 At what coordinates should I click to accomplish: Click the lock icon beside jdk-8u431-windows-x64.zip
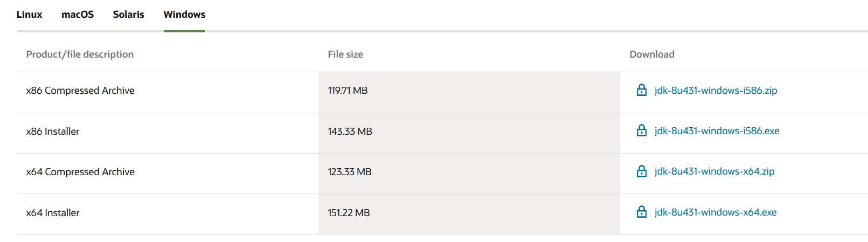pyautogui.click(x=641, y=171)
